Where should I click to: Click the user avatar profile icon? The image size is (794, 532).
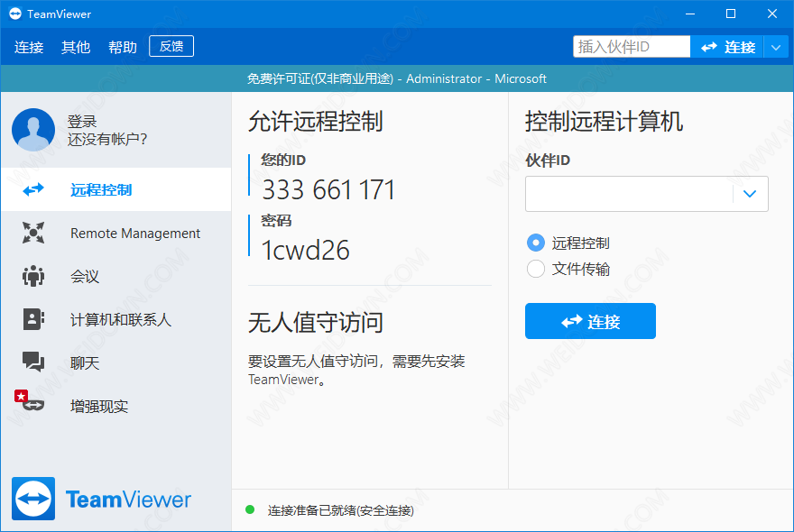coord(33,130)
